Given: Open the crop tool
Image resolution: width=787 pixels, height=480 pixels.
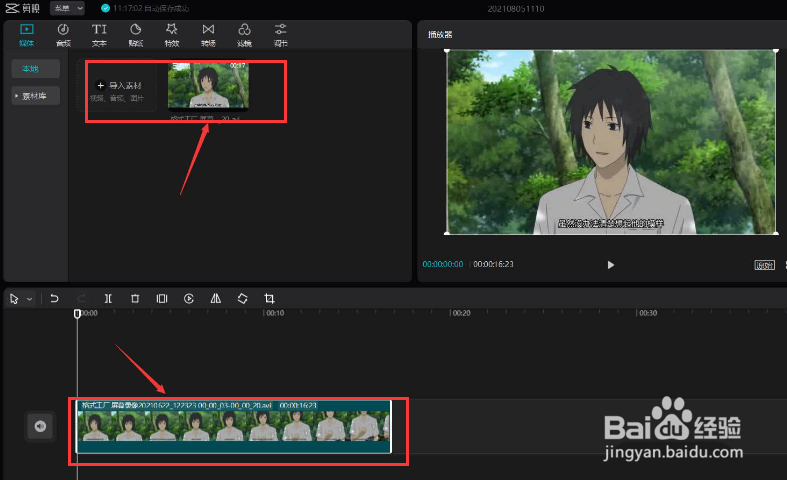Looking at the screenshot, I should pos(269,299).
